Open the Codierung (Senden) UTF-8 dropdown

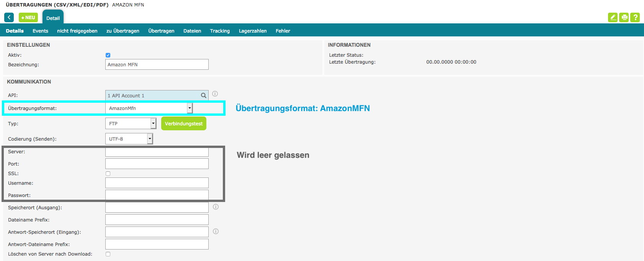150,139
